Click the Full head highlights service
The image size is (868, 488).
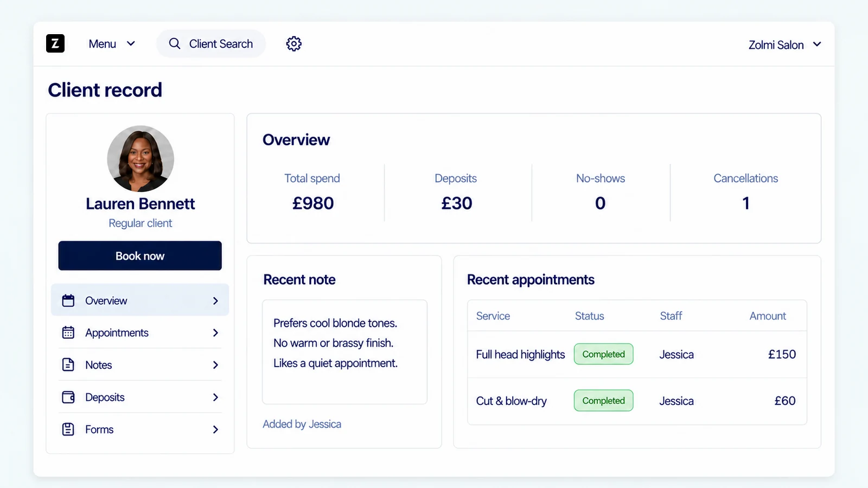tap(520, 355)
